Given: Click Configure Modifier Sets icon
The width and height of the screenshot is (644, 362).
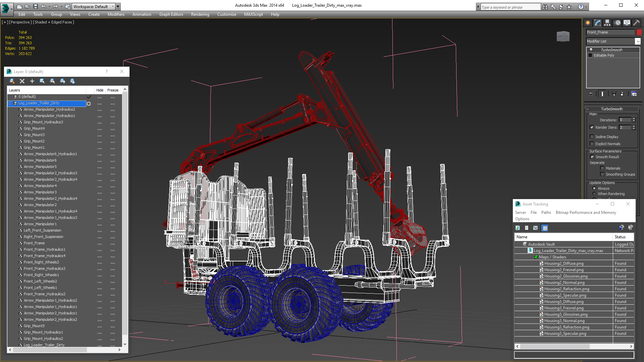Looking at the screenshot, I should tap(634, 94).
